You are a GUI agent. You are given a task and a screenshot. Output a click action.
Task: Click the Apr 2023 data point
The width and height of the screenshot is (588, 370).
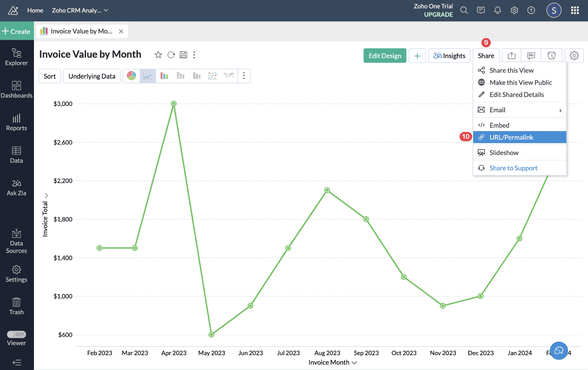tap(174, 104)
